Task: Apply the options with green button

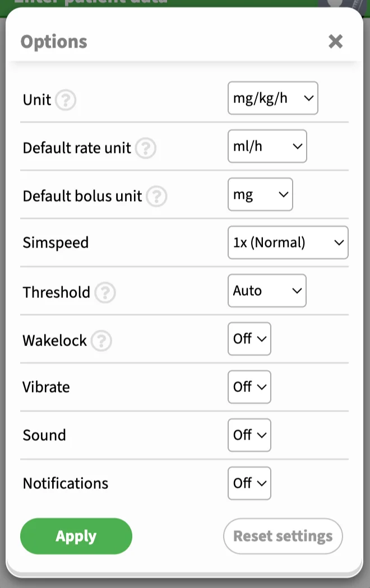Action: click(x=76, y=536)
